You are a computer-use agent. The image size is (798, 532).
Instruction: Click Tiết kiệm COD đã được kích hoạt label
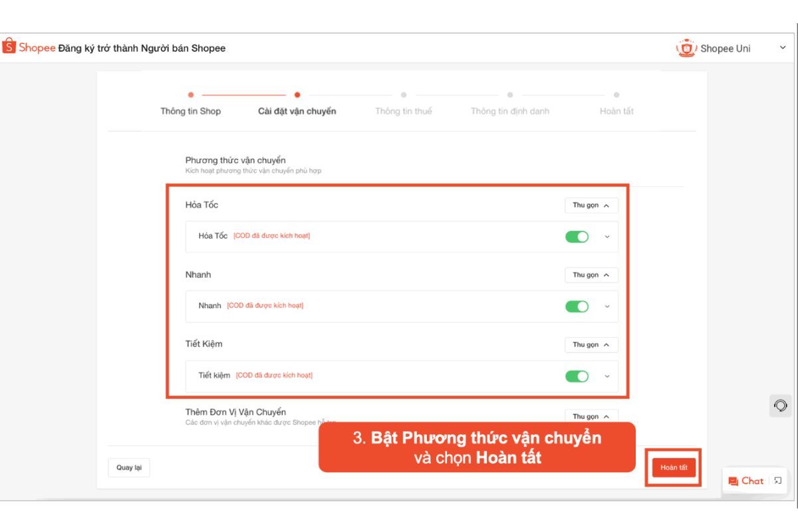pyautogui.click(x=274, y=376)
